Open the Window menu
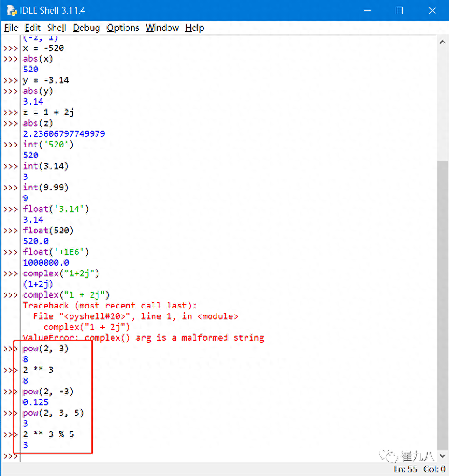Image resolution: width=449 pixels, height=476 pixels. pos(162,28)
